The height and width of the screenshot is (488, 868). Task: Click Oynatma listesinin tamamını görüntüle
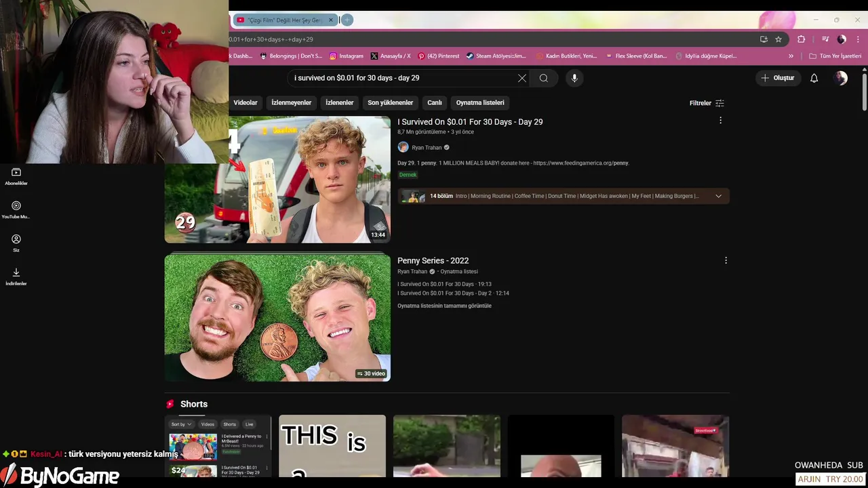444,306
